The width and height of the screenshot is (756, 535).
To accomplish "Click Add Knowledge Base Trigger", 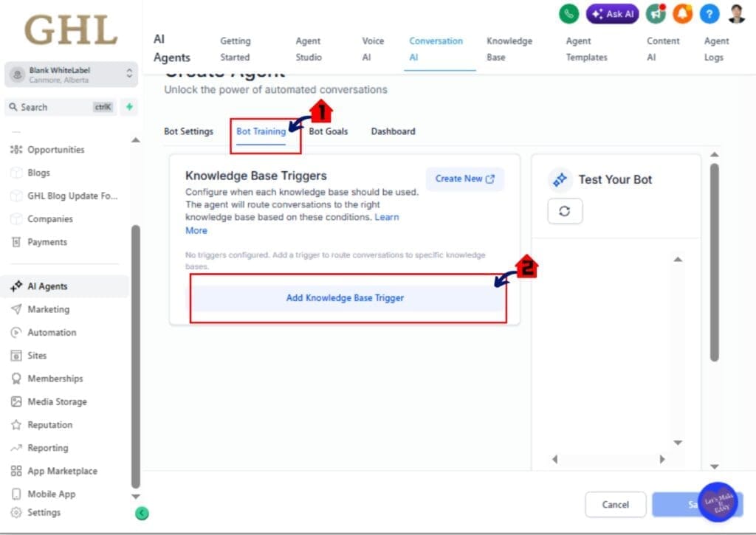I will (345, 297).
